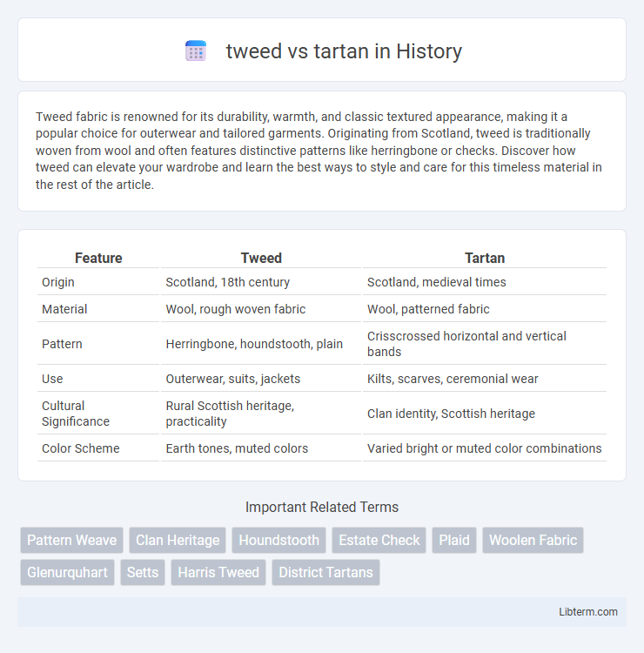
Task: Select the Clan Heritage tag
Action: click(178, 540)
